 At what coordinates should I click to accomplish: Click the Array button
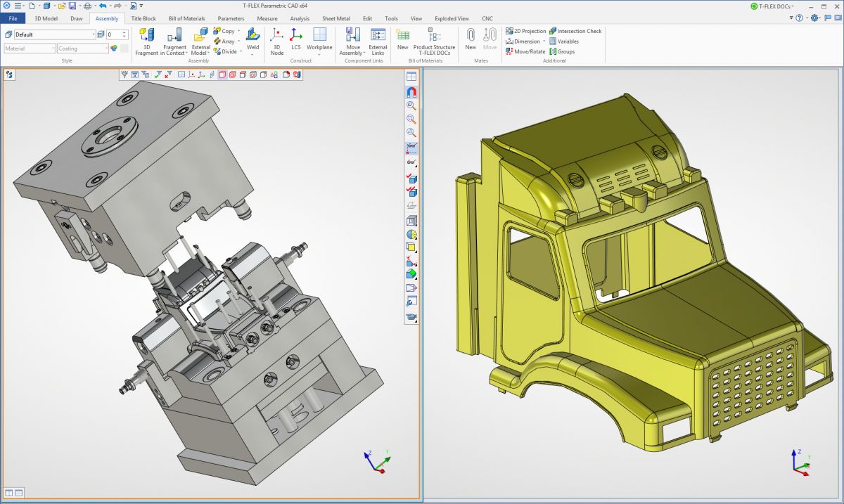point(225,41)
